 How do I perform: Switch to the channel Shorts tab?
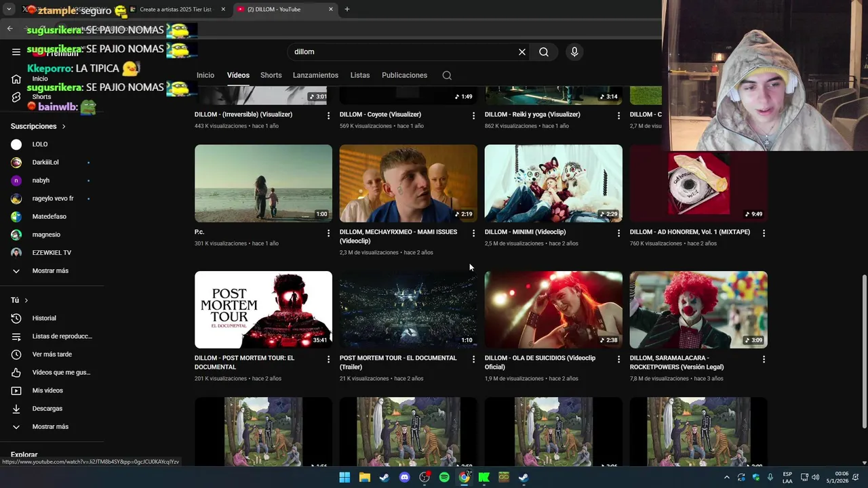click(271, 75)
